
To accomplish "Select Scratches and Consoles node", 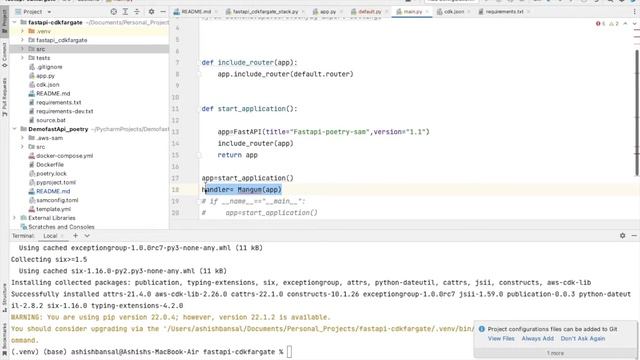I will click(61, 227).
